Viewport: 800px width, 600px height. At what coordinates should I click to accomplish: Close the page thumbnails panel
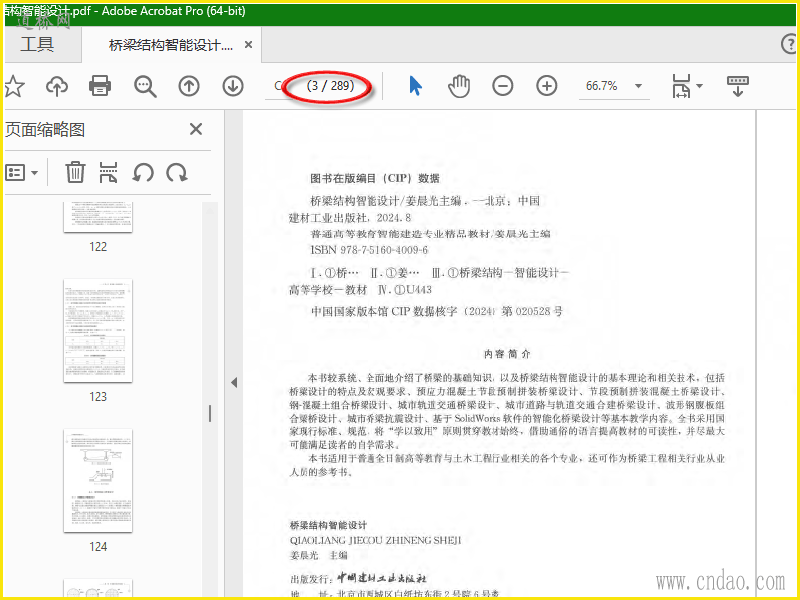[196, 129]
